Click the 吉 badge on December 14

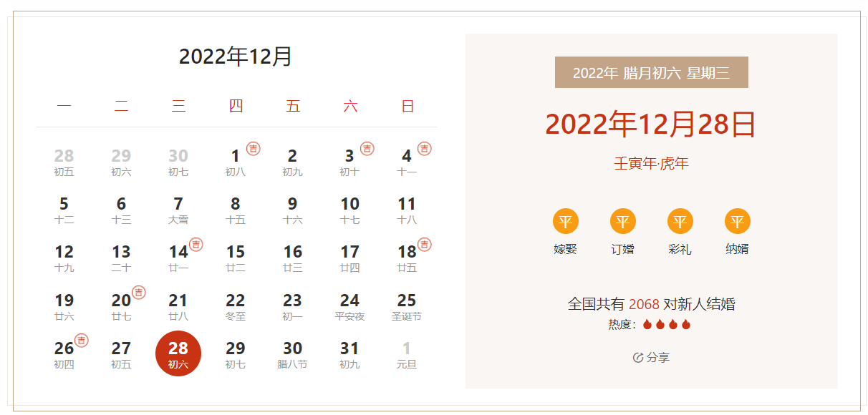196,244
